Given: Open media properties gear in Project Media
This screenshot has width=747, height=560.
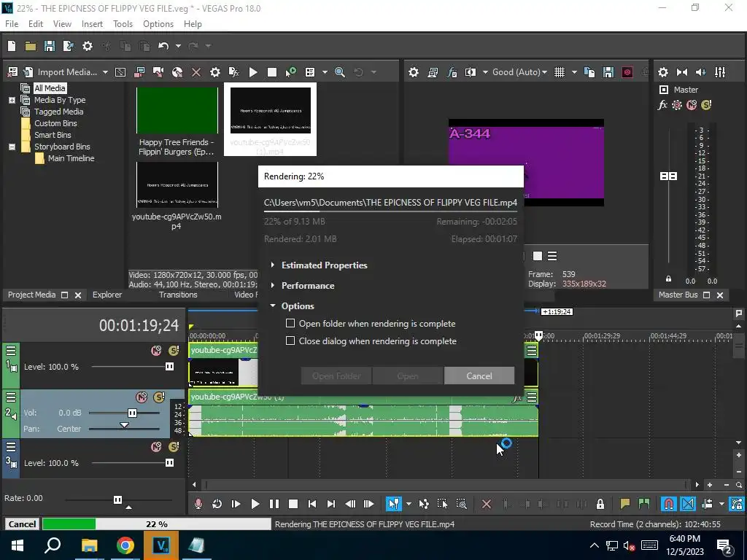Looking at the screenshot, I should coord(215,72).
